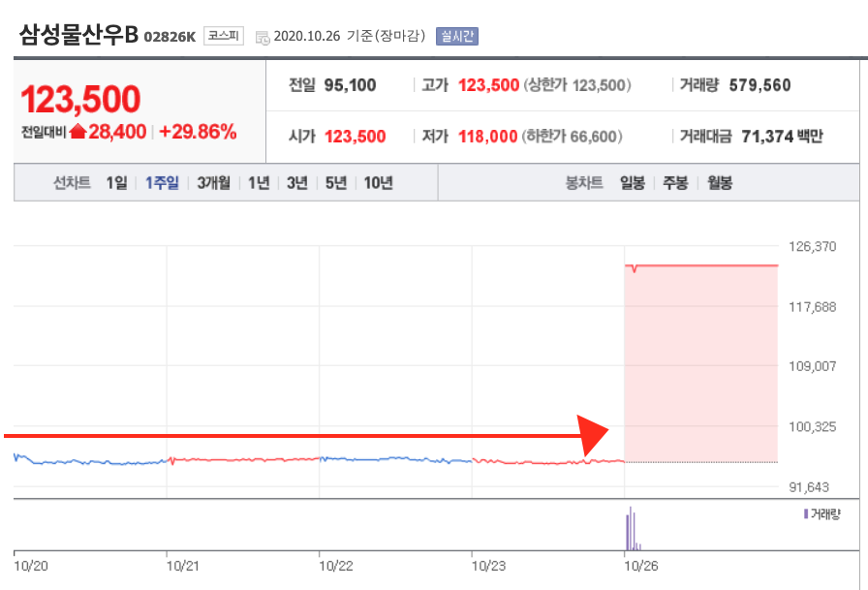Click the +29.86% change rate
Viewport: 868px width, 590px height.
tap(198, 131)
